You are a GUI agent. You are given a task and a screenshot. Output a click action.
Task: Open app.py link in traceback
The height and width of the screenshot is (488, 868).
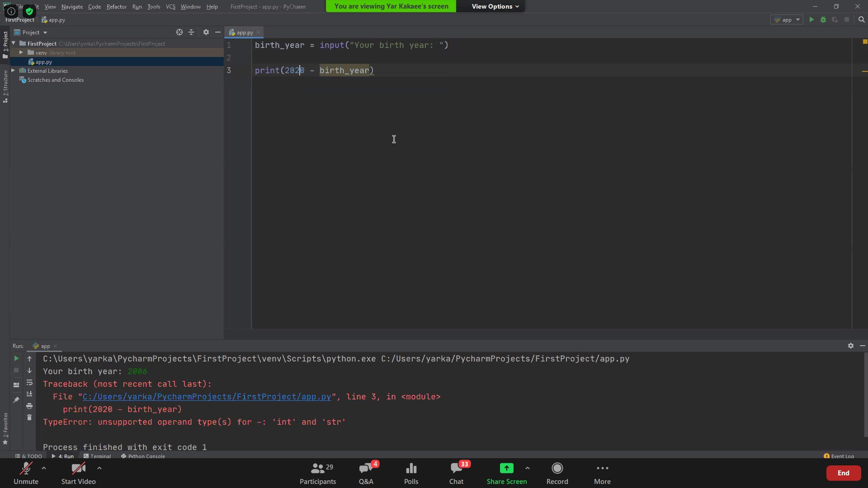pos(207,397)
